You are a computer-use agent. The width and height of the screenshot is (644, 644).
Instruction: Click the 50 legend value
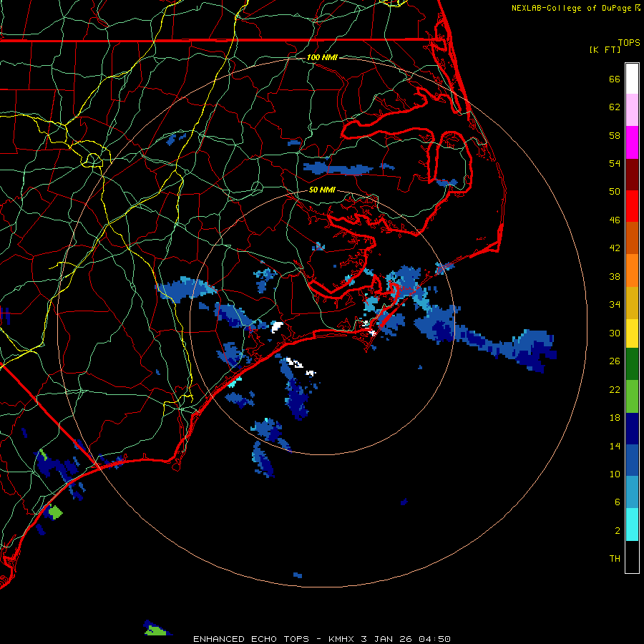point(615,192)
